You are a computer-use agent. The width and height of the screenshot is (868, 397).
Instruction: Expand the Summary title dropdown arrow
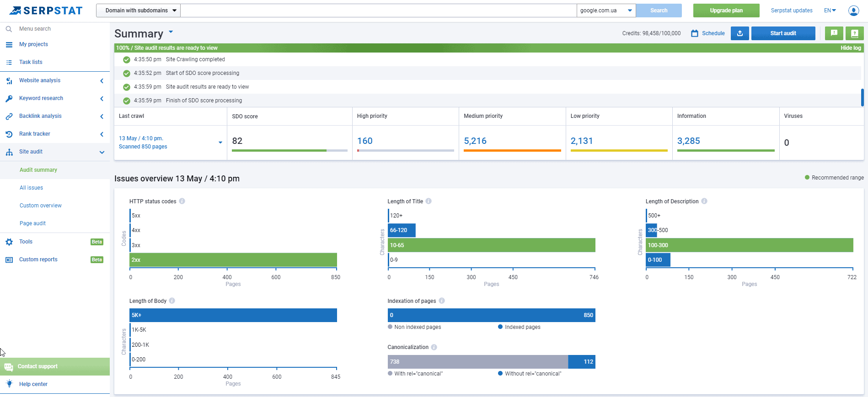171,32
